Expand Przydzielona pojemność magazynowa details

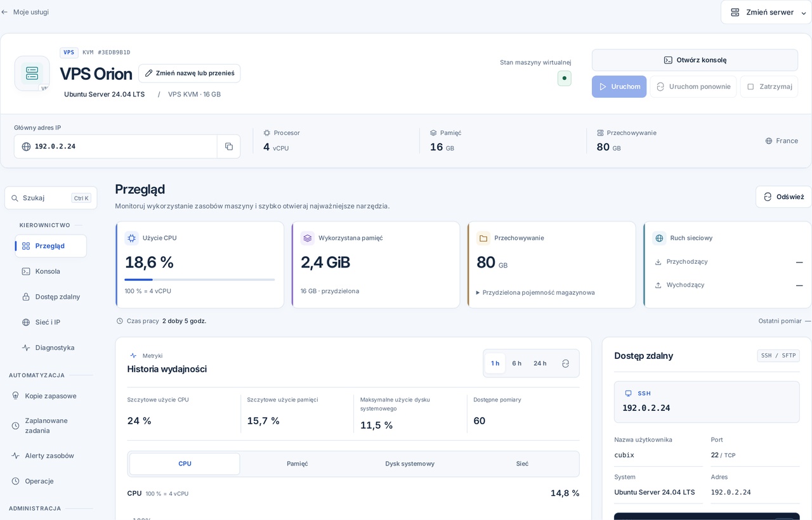pos(536,292)
